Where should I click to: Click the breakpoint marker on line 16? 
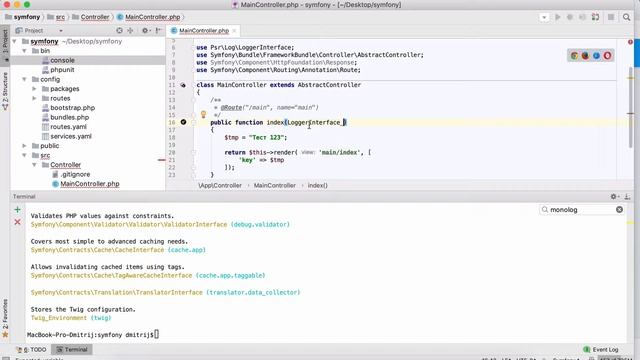pos(183,122)
